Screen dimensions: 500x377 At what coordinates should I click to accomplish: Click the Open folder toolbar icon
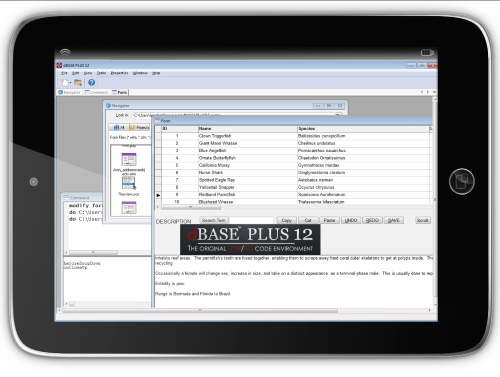(x=78, y=82)
